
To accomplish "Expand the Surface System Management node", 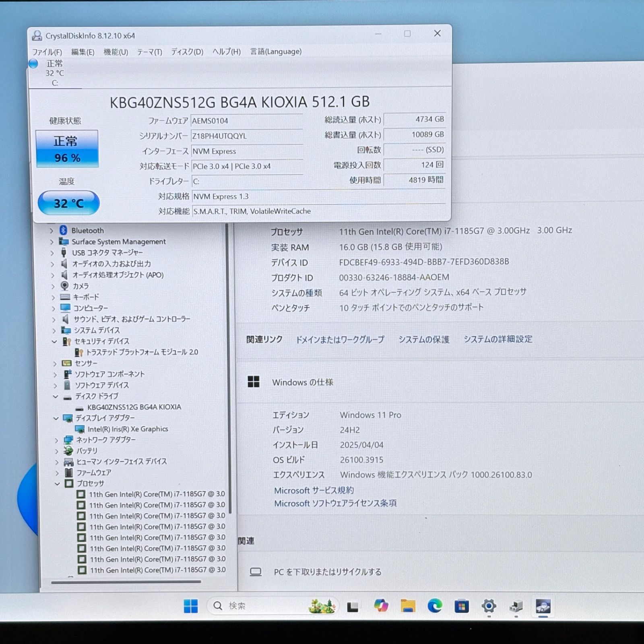I will click(x=52, y=242).
